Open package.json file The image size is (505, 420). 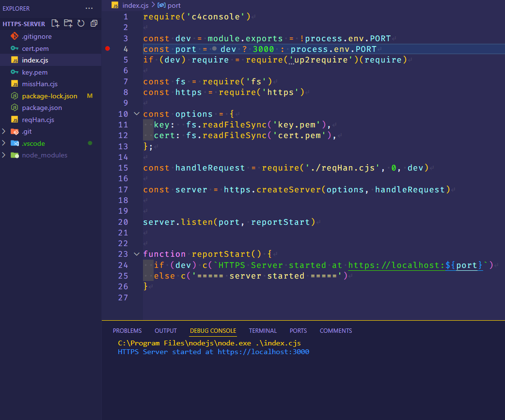50,108
